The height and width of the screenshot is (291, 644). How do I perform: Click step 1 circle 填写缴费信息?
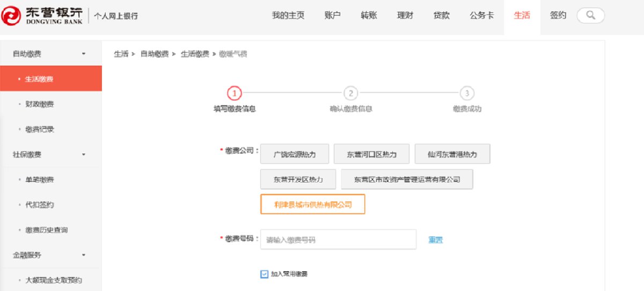pyautogui.click(x=234, y=93)
